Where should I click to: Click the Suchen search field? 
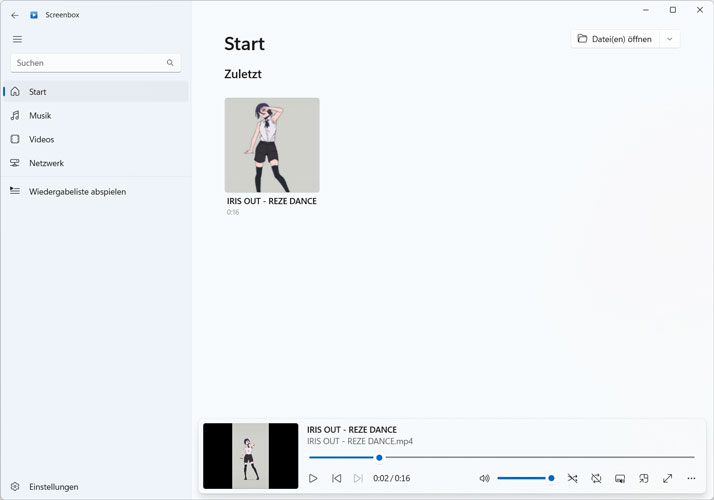(x=88, y=63)
